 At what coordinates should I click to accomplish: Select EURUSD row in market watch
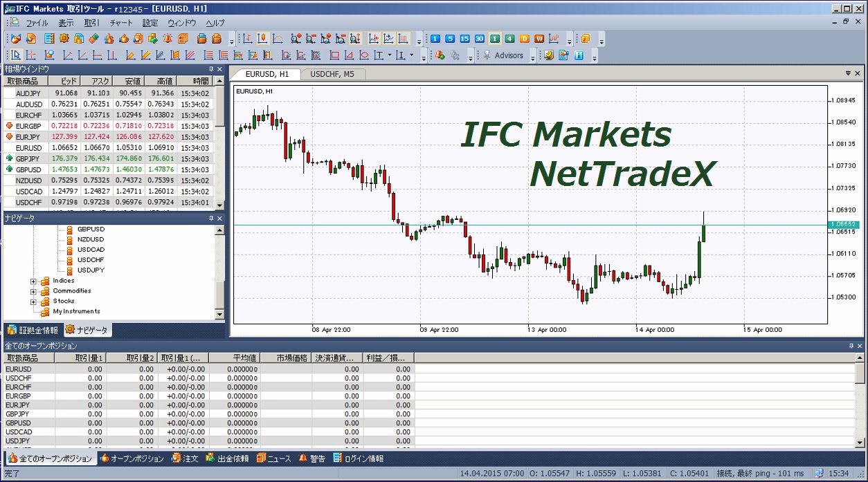point(28,148)
